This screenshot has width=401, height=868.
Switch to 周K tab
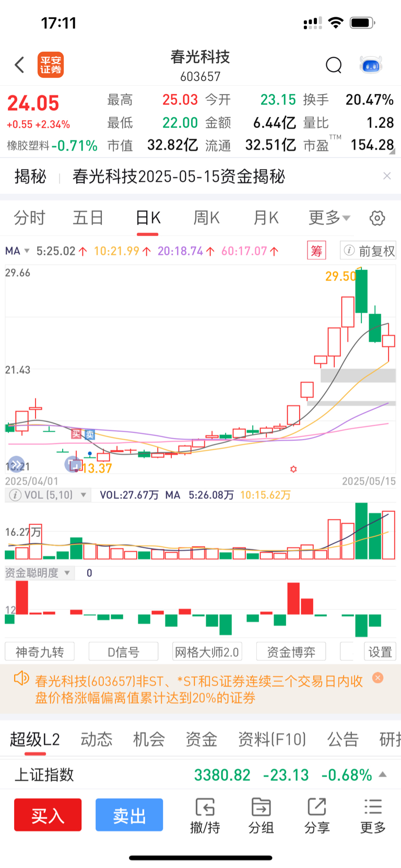[x=206, y=218]
